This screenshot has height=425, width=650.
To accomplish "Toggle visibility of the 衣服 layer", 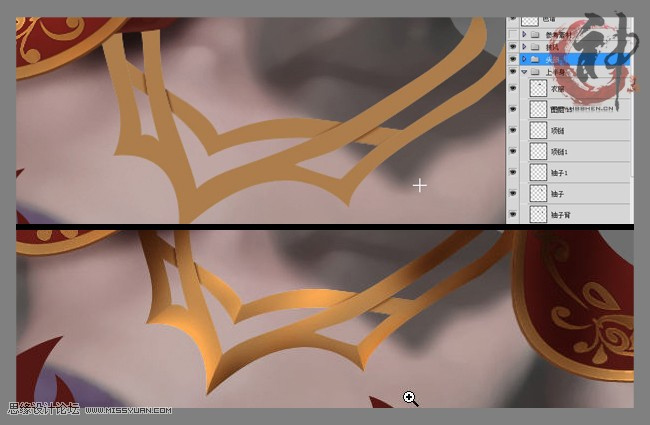I will [x=513, y=88].
